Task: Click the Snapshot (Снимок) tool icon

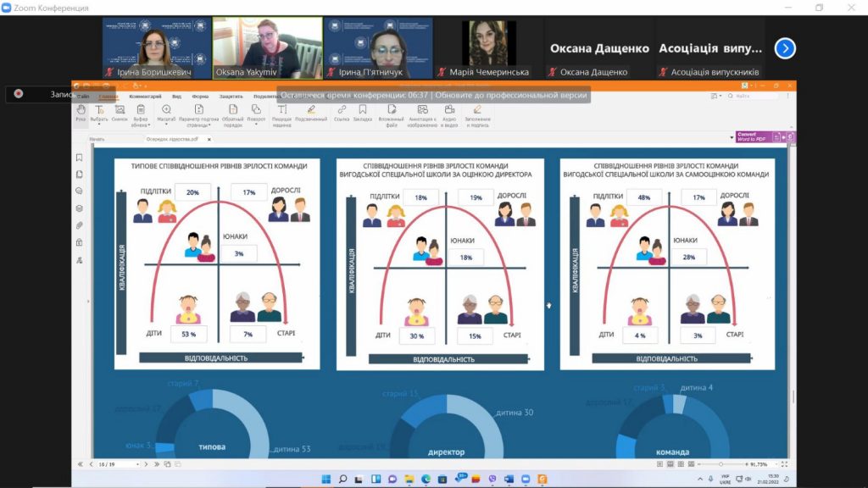Action: (120, 112)
